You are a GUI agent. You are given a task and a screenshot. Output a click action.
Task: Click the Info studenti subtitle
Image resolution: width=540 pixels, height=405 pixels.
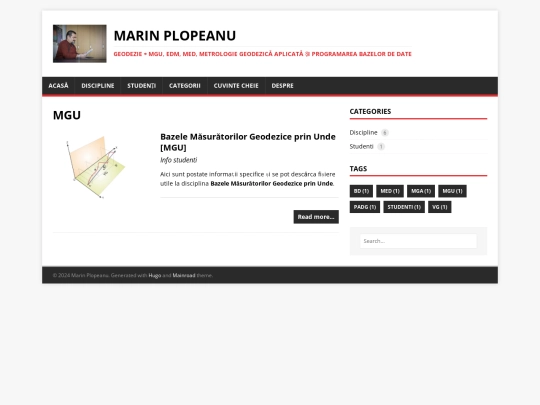pos(178,160)
